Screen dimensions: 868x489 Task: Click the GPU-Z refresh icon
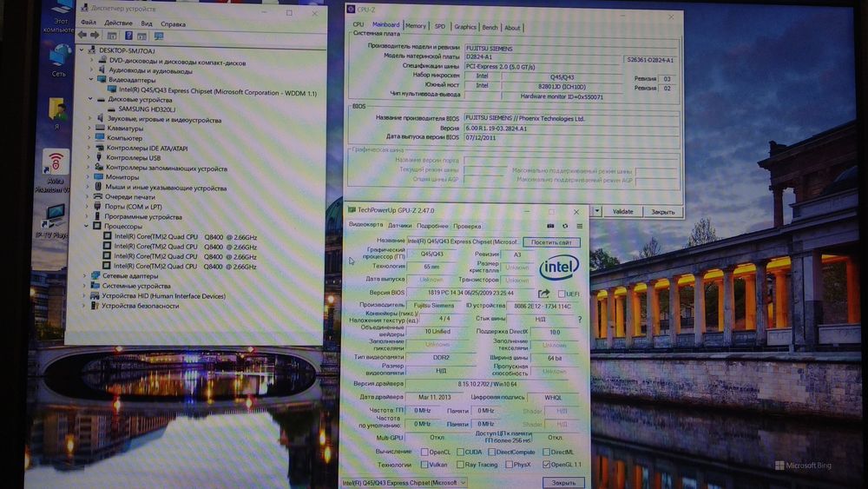(x=565, y=226)
